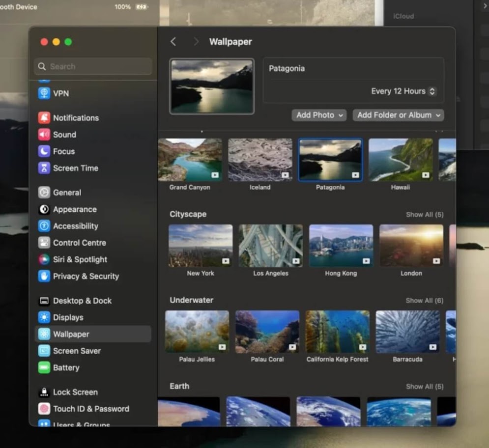Open Screen Time settings
The height and width of the screenshot is (448, 489).
point(74,168)
